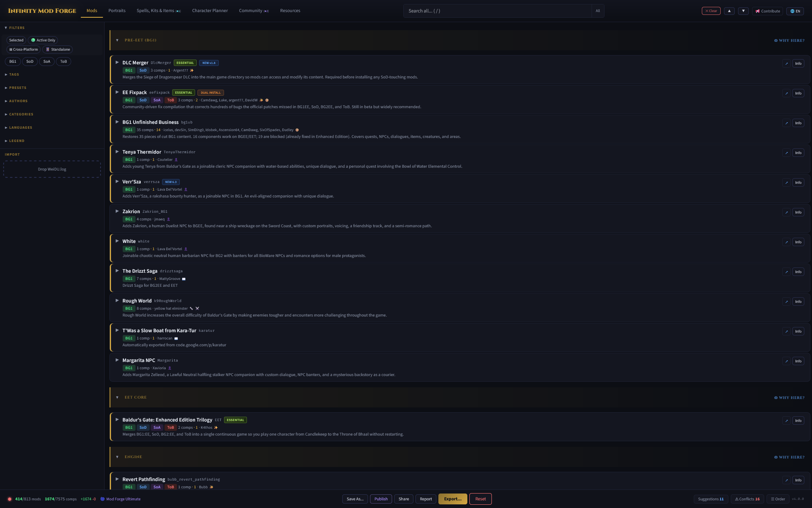Image resolution: width=812 pixels, height=508 pixels.
Task: Expand the Categories filter section
Action: [x=19, y=114]
